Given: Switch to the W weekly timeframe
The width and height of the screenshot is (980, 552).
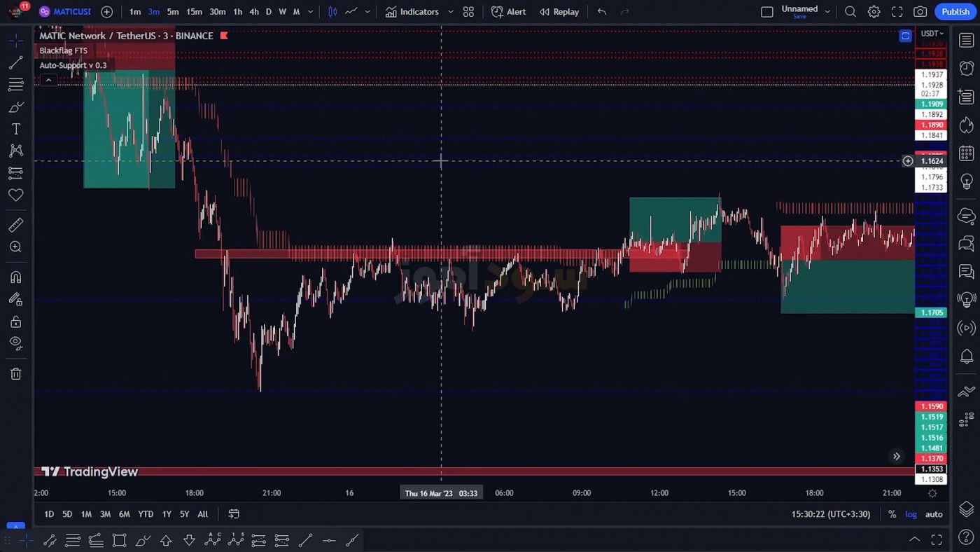Looking at the screenshot, I should pyautogui.click(x=283, y=12).
